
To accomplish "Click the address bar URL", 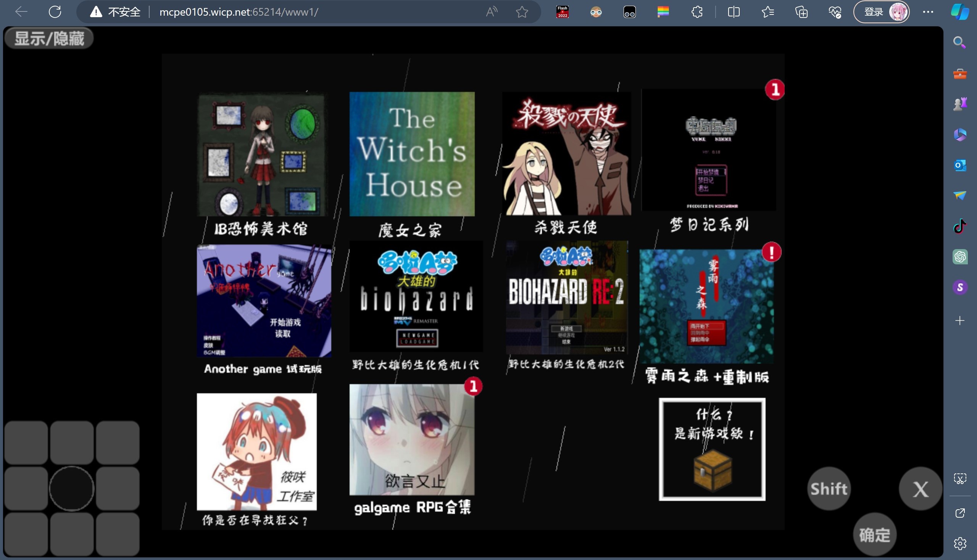I will (x=239, y=12).
